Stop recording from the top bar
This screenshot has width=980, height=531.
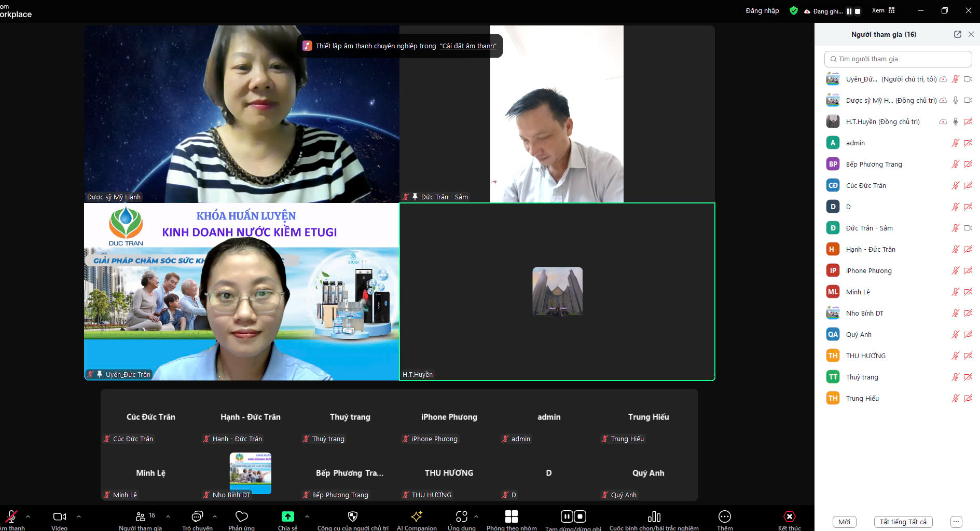coord(858,11)
